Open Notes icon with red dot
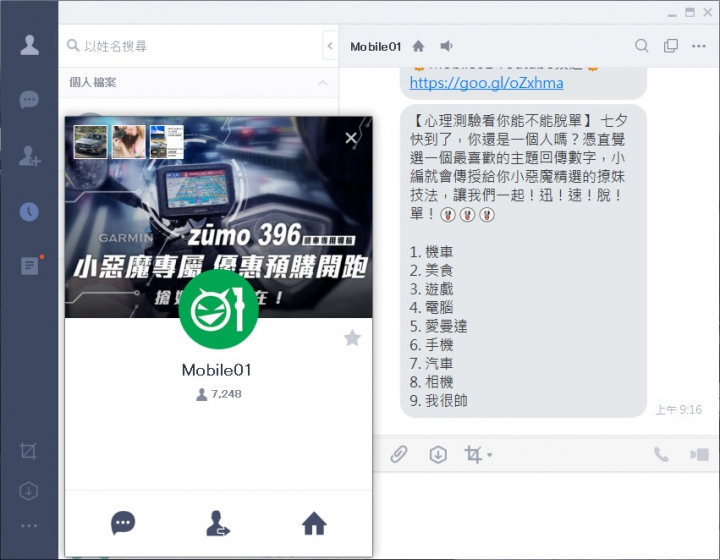Image resolution: width=720 pixels, height=560 pixels. coord(30,265)
